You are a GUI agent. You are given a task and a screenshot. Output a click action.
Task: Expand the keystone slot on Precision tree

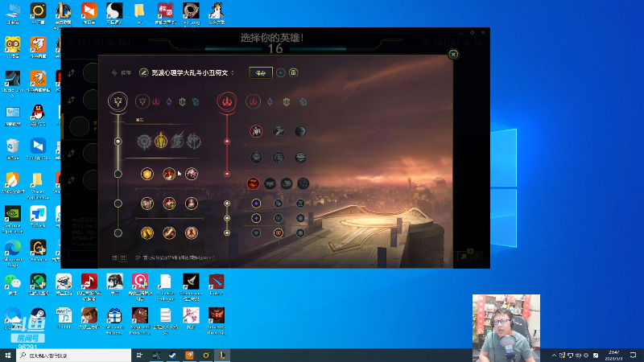click(x=118, y=142)
